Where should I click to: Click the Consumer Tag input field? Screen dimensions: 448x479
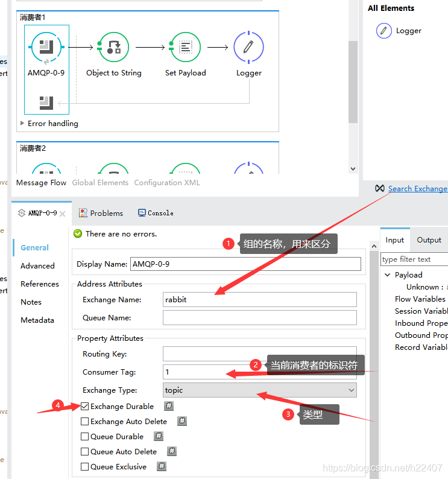click(260, 372)
